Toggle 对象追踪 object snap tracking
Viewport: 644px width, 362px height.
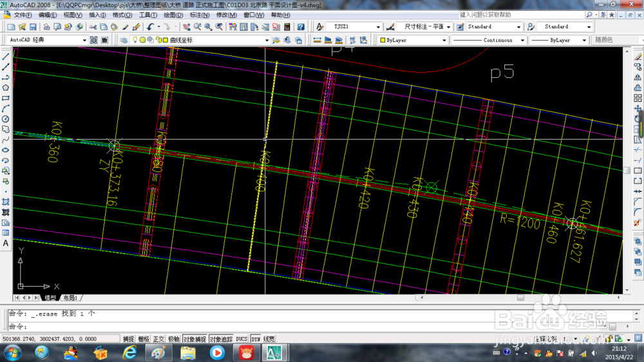pos(221,339)
